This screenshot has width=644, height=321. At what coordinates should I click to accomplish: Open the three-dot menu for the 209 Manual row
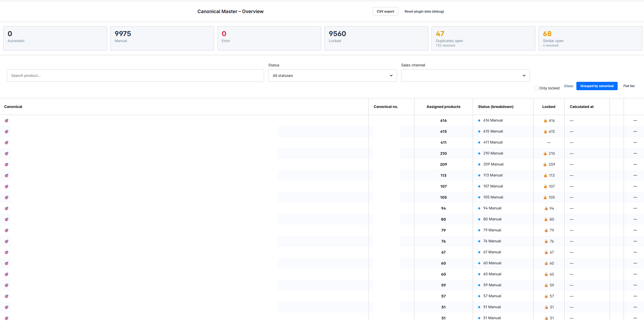pyautogui.click(x=635, y=164)
